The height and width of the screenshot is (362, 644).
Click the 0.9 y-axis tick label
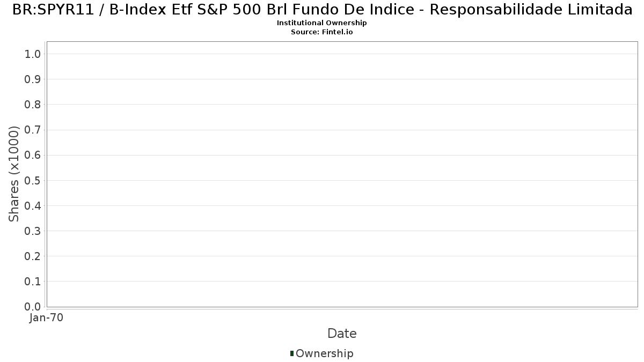[33, 79]
